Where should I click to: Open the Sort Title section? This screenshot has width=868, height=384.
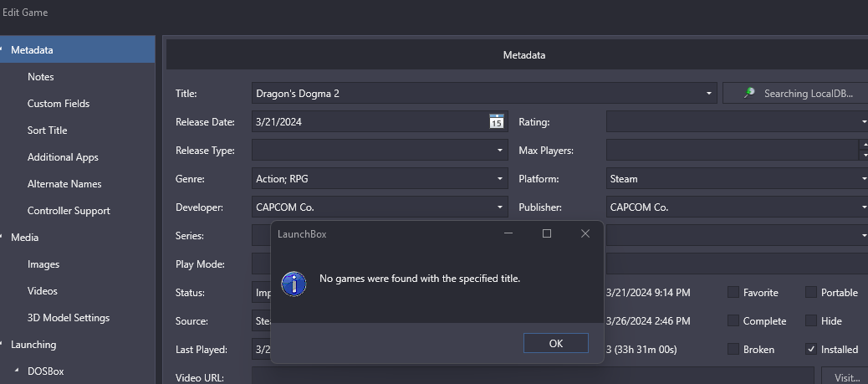47,131
